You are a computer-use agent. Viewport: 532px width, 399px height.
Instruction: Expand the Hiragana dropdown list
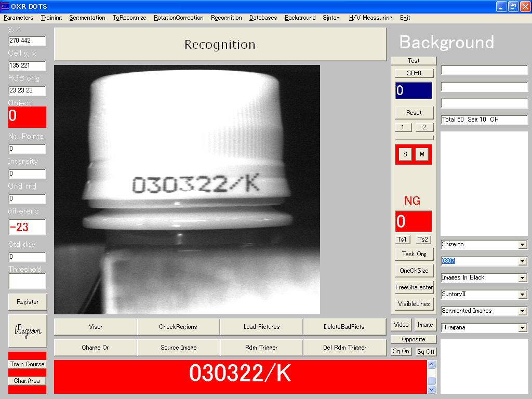[523, 328]
